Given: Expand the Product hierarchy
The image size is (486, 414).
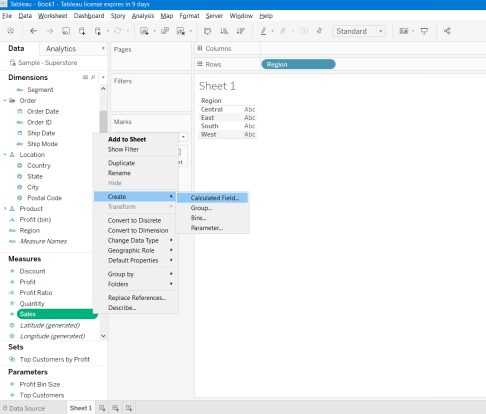Looking at the screenshot, I should tap(5, 209).
